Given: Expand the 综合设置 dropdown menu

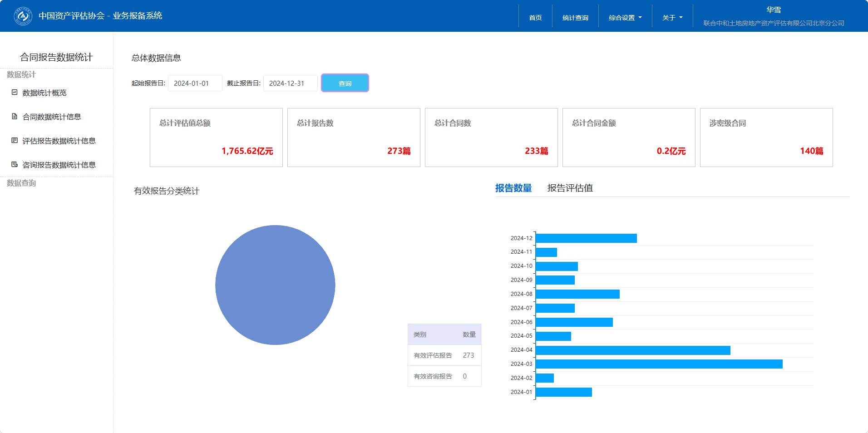Looking at the screenshot, I should click(x=625, y=18).
